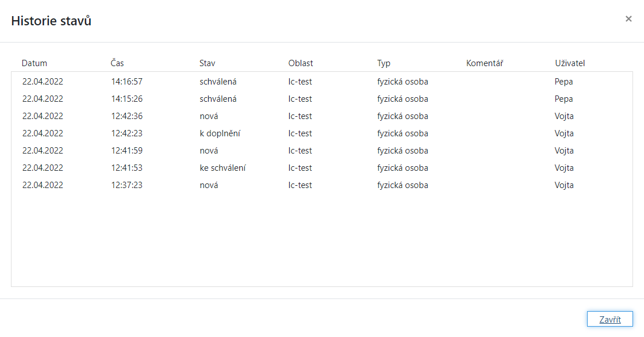Select the row with time 14:15:26
The width and height of the screenshot is (644, 337).
point(127,99)
